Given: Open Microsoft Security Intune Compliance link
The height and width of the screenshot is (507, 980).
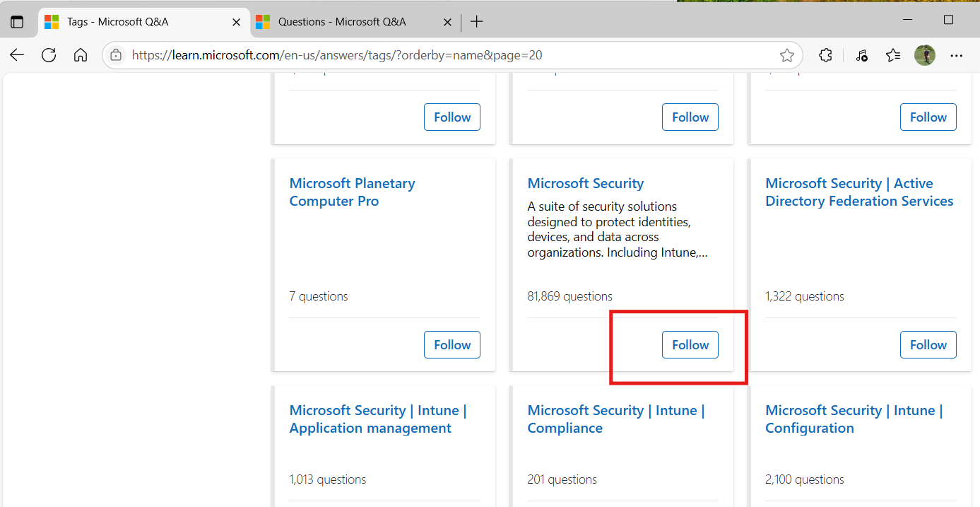Looking at the screenshot, I should 616,419.
